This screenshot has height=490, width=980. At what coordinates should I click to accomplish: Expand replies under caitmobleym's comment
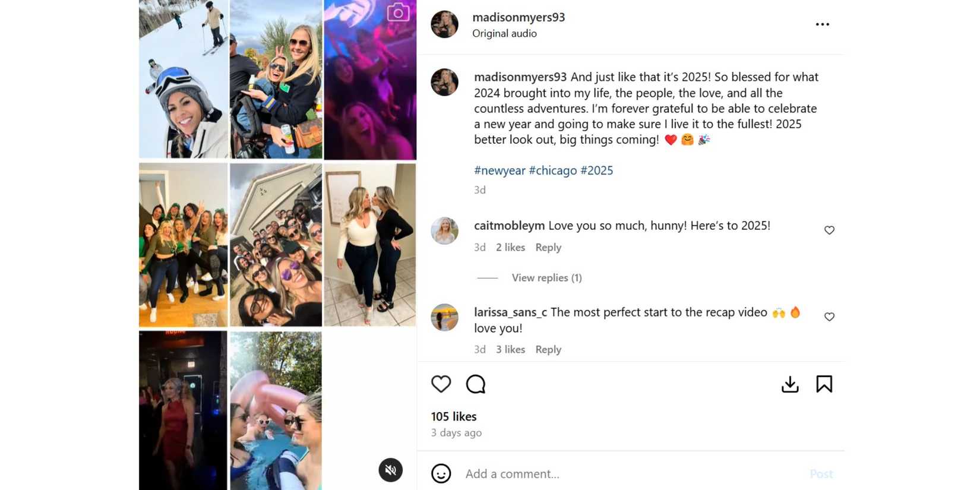[x=546, y=277]
